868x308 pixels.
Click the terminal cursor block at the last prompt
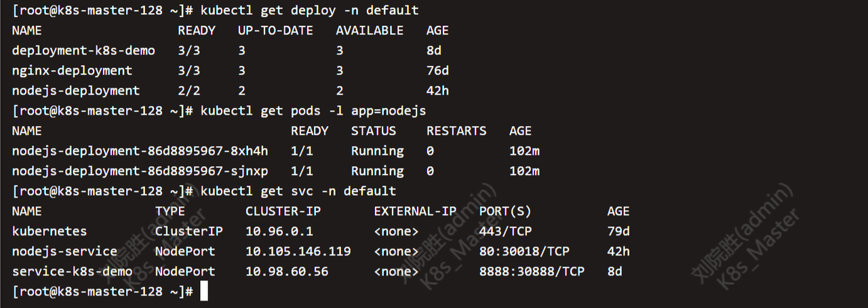click(x=204, y=292)
